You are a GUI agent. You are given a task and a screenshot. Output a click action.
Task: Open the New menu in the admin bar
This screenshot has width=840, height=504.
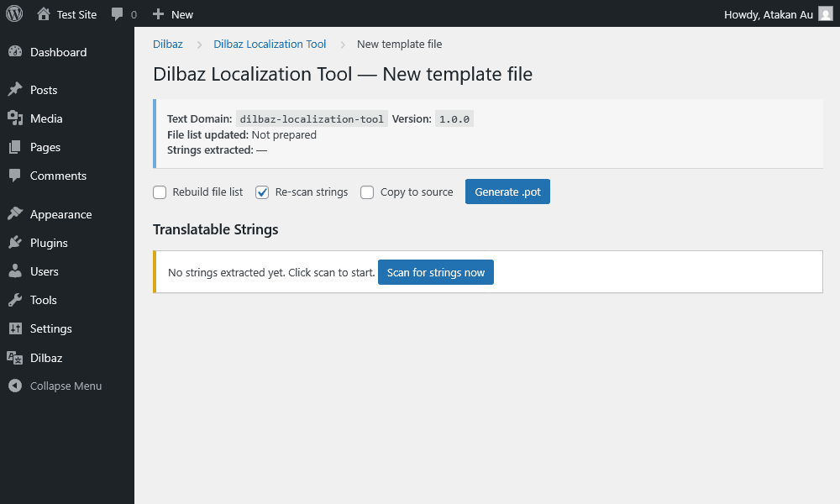(172, 13)
